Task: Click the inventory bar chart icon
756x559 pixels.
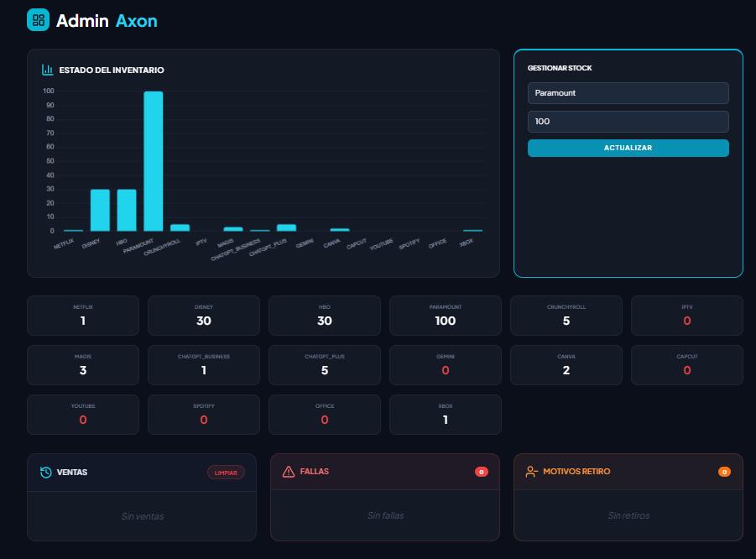Action: point(47,70)
